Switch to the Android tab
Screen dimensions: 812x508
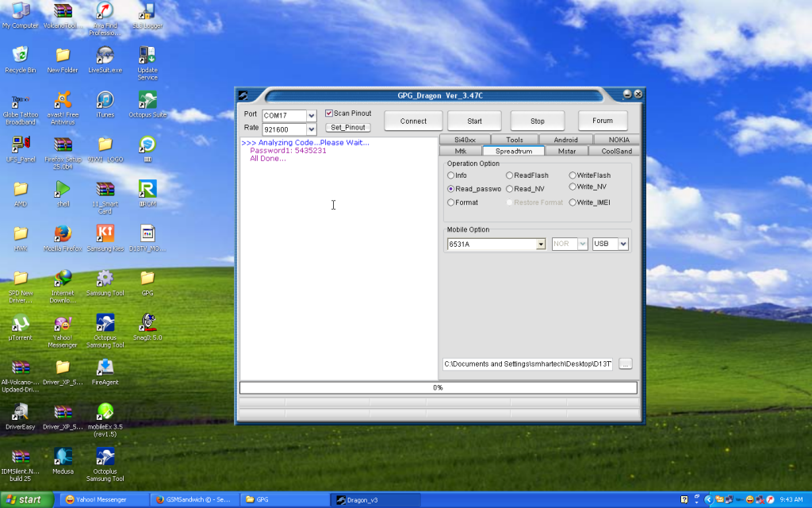pos(565,140)
